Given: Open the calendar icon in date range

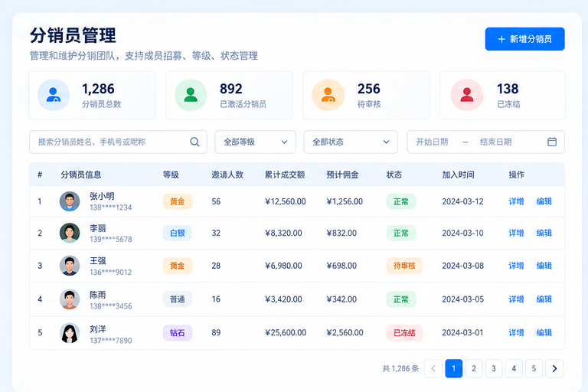Looking at the screenshot, I should click(x=551, y=142).
